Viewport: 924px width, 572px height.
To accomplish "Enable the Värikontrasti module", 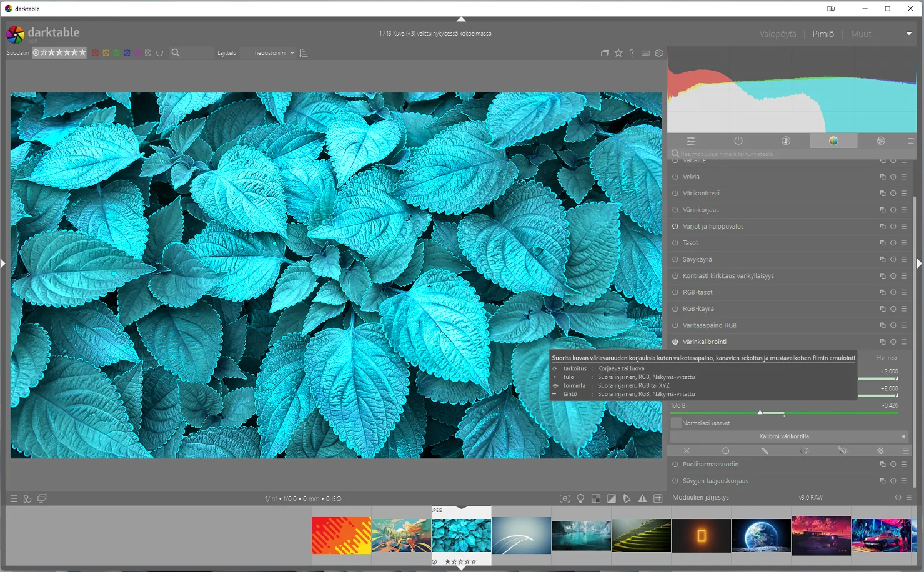I will [x=675, y=194].
